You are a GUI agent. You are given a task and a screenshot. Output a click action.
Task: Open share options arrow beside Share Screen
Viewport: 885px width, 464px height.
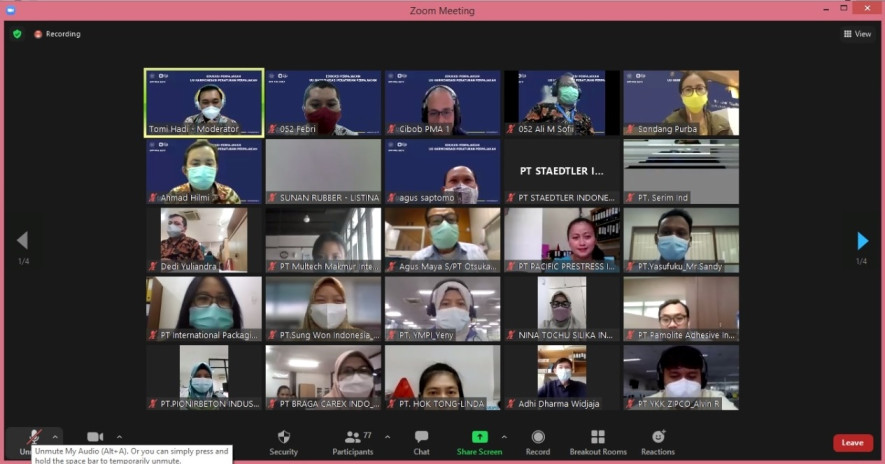point(504,436)
